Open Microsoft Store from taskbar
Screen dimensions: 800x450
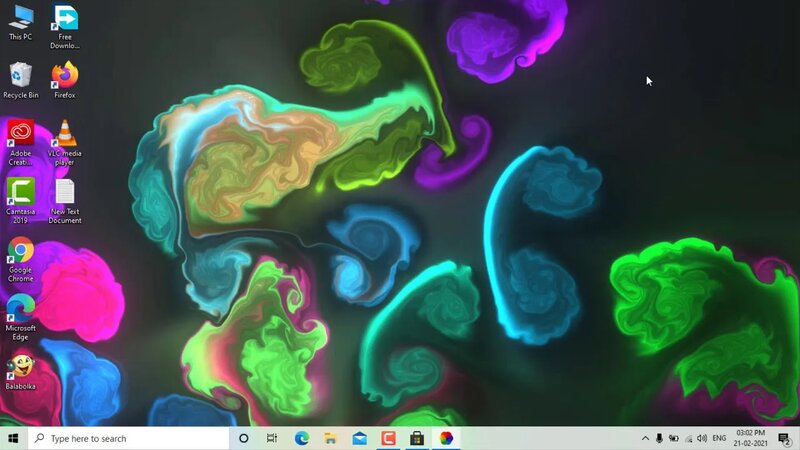click(x=417, y=438)
